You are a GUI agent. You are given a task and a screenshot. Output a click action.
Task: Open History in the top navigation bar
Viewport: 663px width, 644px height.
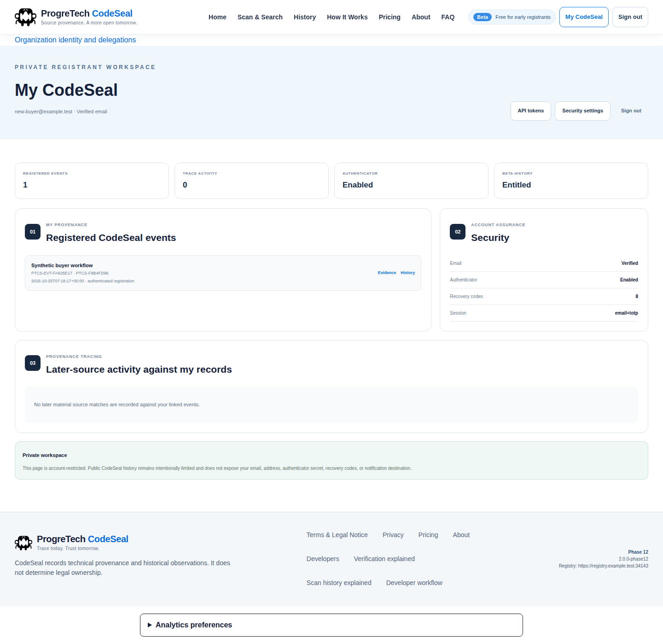coord(305,17)
